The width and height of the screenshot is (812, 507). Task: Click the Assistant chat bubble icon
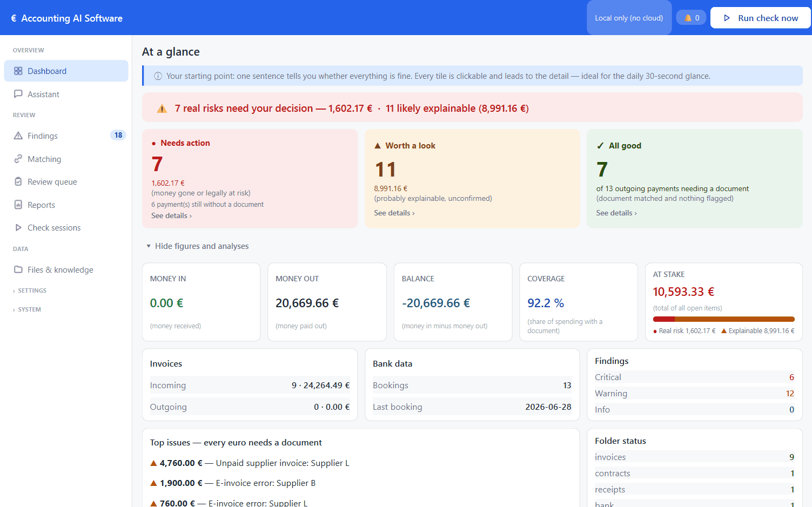(x=18, y=94)
